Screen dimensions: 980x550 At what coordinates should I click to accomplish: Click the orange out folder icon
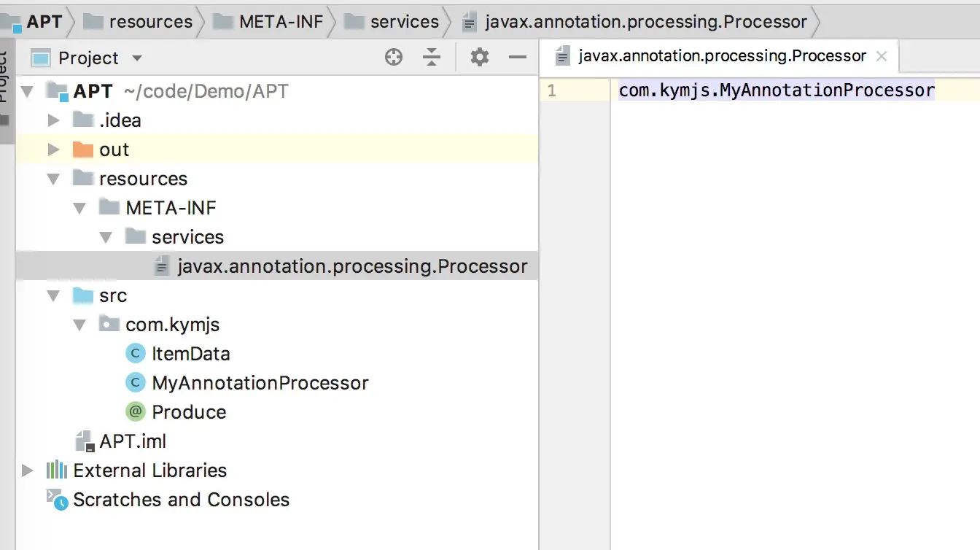point(83,150)
